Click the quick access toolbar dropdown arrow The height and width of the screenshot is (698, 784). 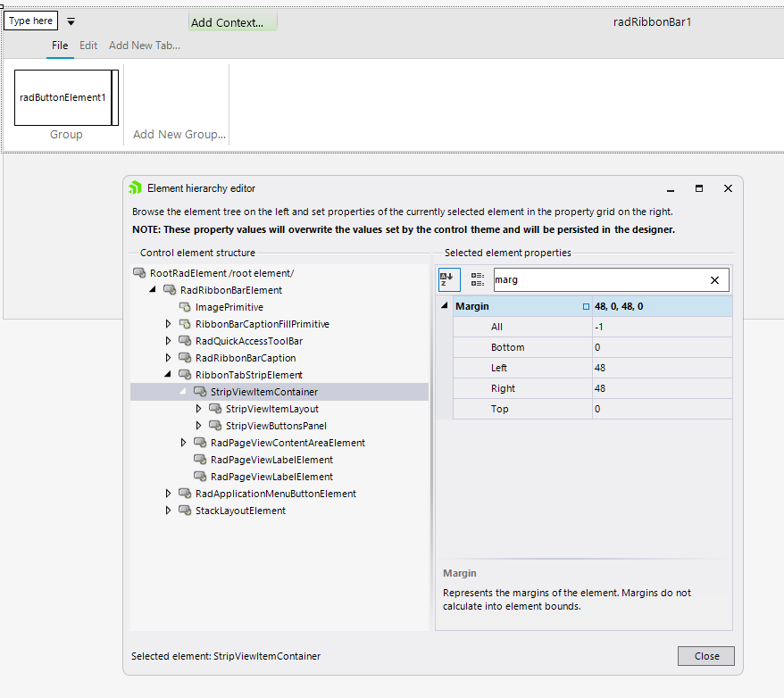tap(71, 21)
